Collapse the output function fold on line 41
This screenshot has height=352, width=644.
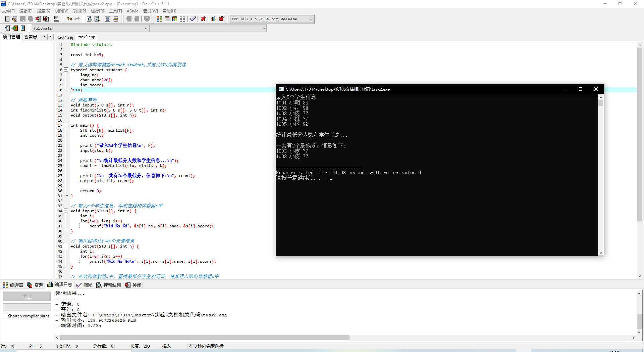click(66, 246)
